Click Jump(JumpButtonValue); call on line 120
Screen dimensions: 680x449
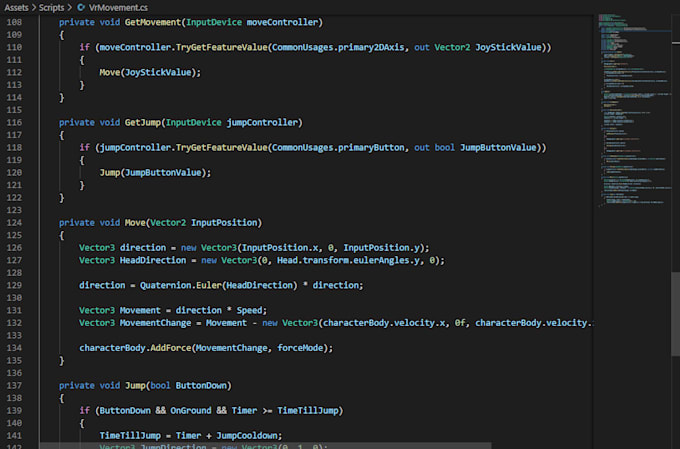[155, 173]
